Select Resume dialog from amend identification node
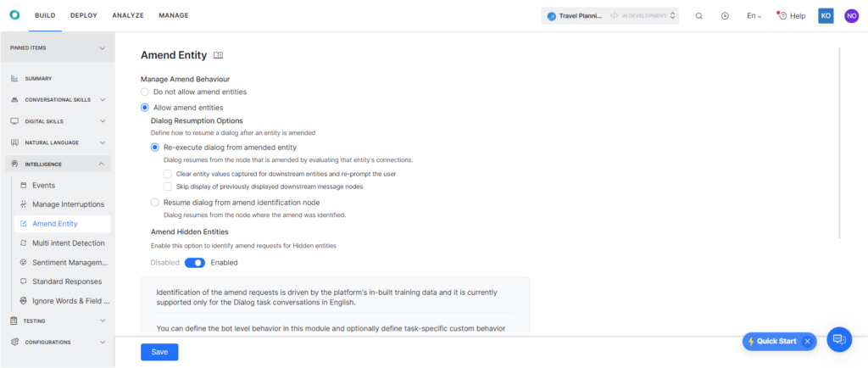The width and height of the screenshot is (868, 368). [154, 203]
